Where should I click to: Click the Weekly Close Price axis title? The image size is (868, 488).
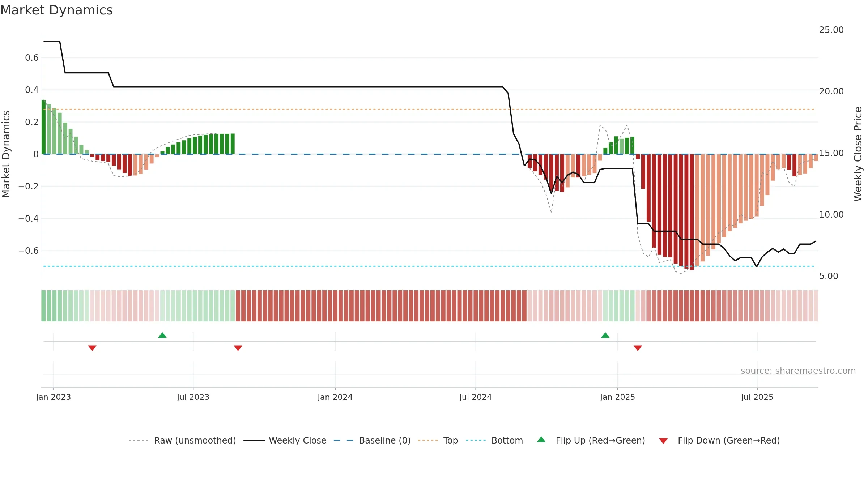(x=858, y=154)
